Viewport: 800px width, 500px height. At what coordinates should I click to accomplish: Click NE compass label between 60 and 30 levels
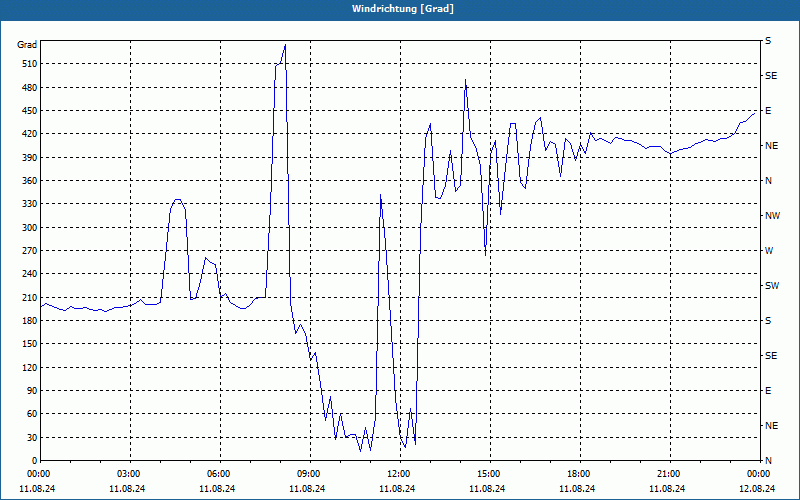[x=771, y=426]
